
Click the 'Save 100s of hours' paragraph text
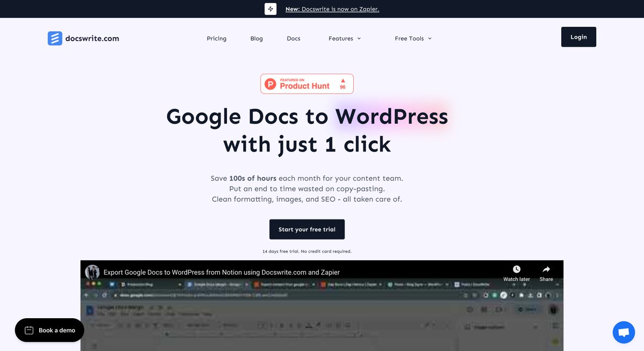click(x=307, y=188)
